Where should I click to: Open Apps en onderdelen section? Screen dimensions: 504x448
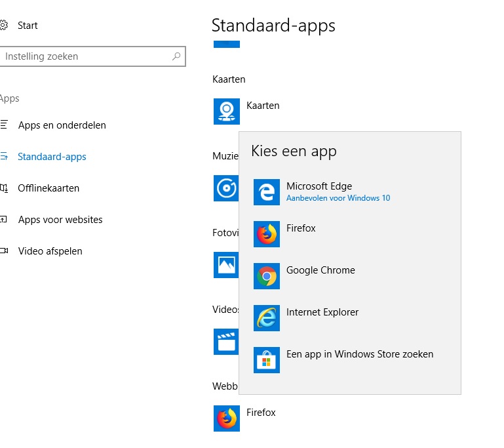coord(62,125)
